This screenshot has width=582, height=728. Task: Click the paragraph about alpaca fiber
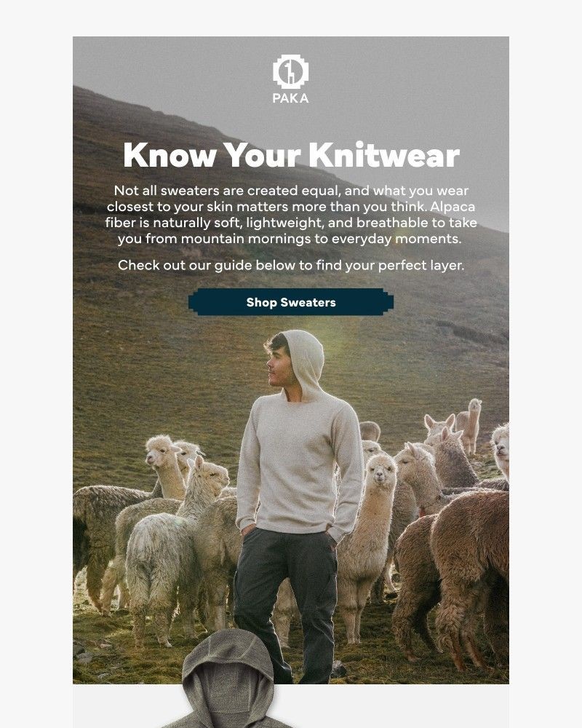291,215
